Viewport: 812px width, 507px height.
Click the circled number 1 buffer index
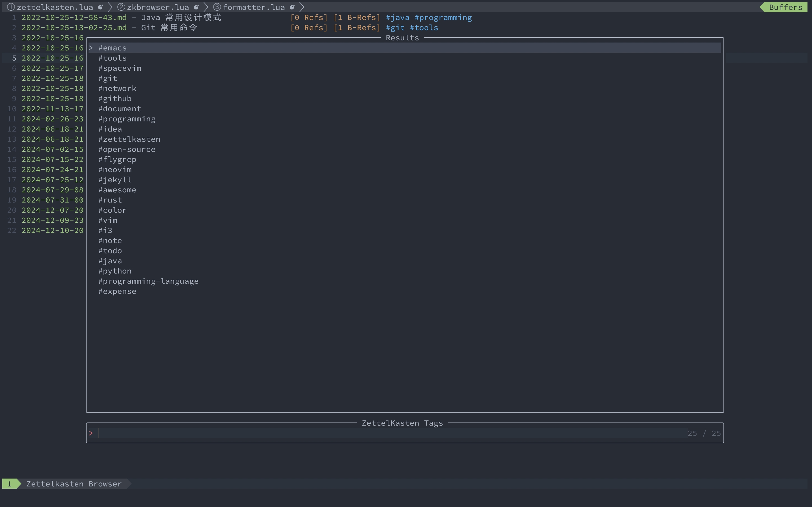pyautogui.click(x=11, y=7)
